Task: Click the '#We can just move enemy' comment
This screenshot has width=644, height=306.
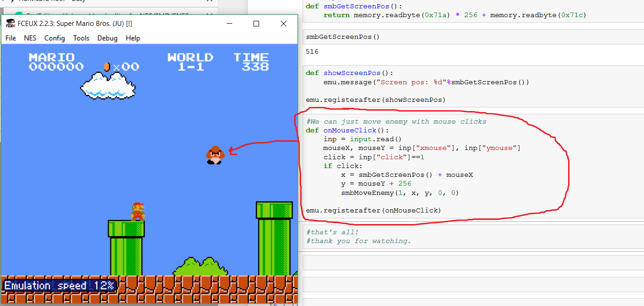Action: click(396, 121)
